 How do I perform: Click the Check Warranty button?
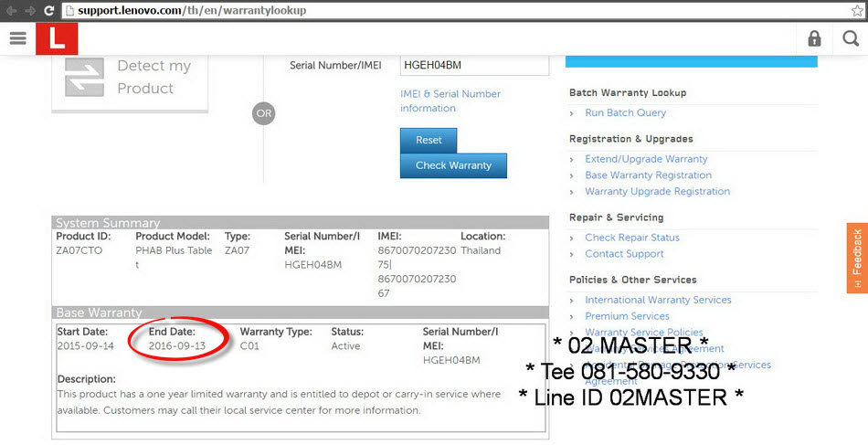click(453, 165)
